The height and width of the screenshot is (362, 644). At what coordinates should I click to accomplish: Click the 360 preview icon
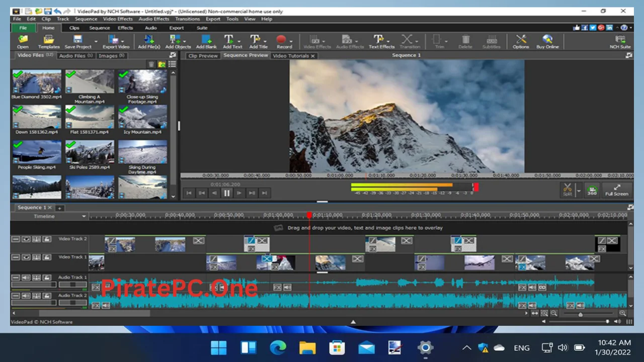click(592, 190)
